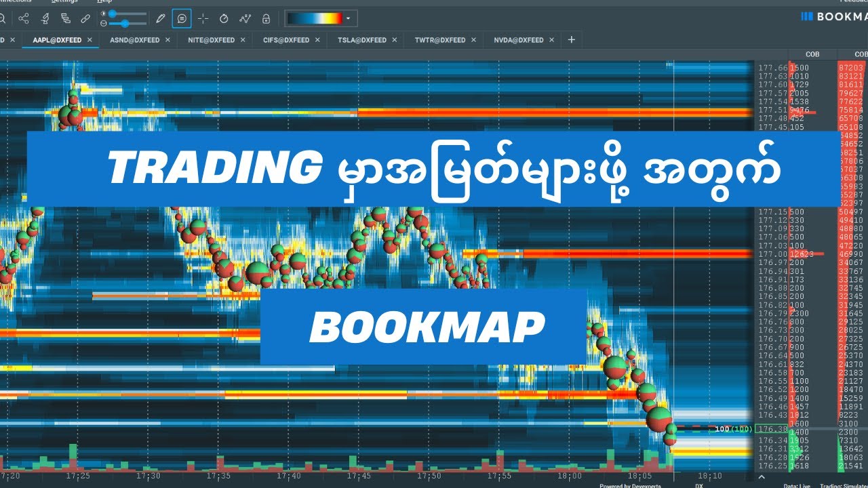
Task: Open the heatmap color scheme dropdown arrow
Action: pyautogui.click(x=349, y=18)
